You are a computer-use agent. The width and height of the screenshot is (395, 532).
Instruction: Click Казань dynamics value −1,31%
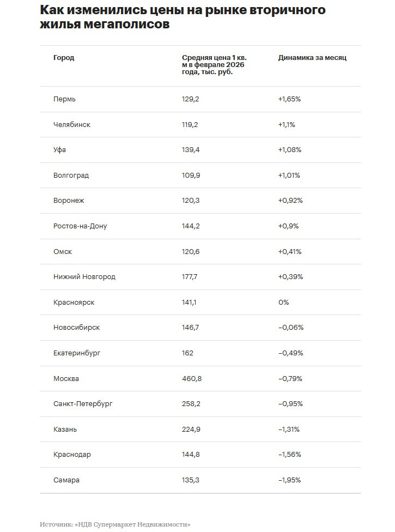289,430
